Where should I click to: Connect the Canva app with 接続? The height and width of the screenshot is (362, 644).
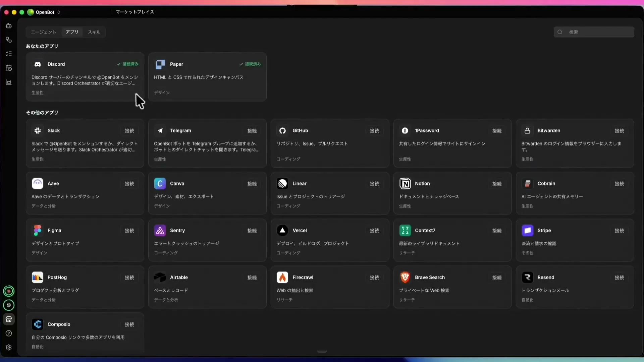pyautogui.click(x=252, y=184)
